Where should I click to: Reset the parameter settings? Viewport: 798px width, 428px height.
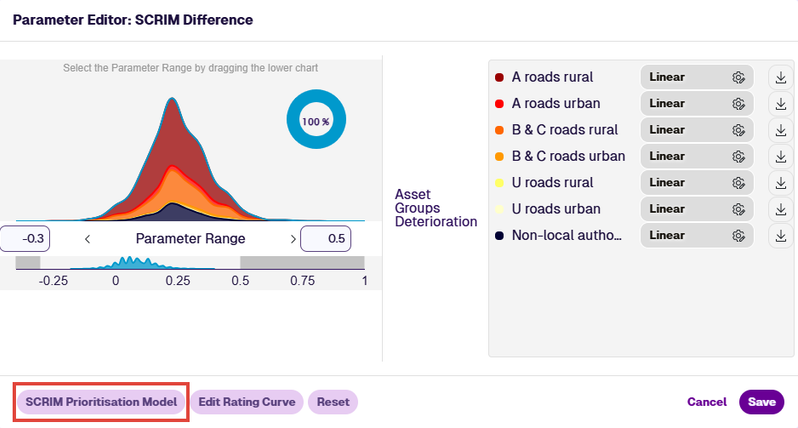tap(333, 402)
